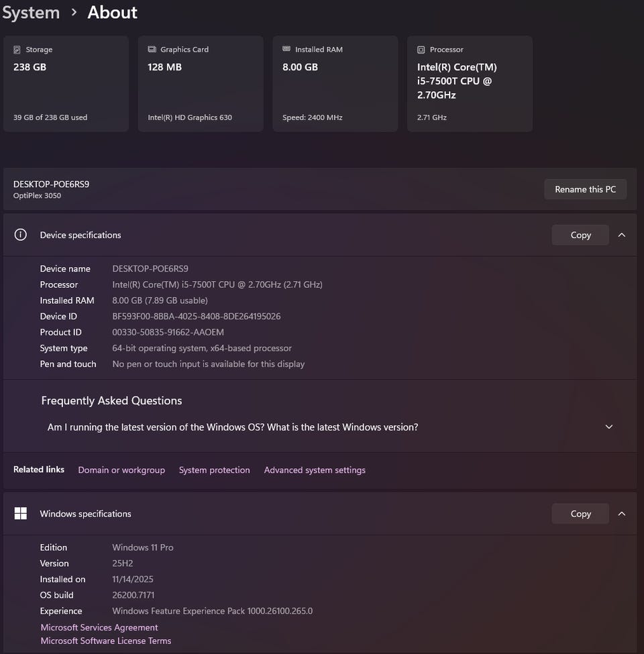Copy the Windows specifications

580,514
